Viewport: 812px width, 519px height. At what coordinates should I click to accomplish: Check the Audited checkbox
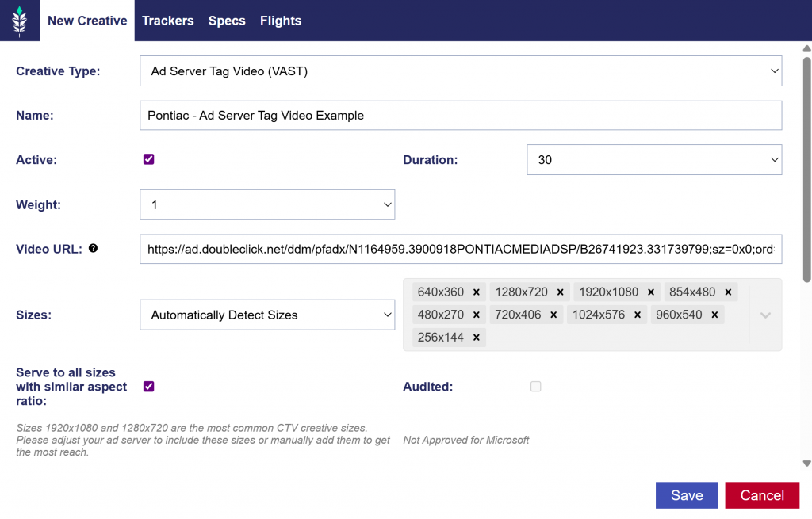[536, 387]
